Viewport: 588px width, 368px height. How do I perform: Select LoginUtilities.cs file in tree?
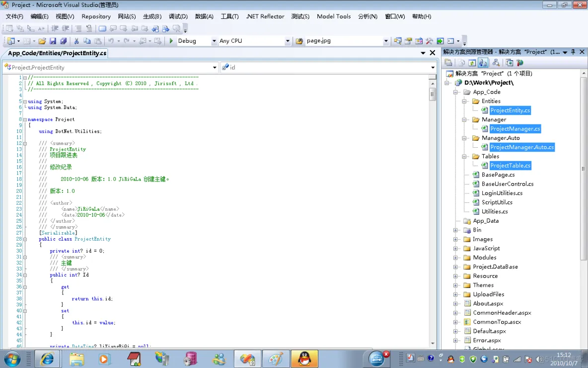502,193
